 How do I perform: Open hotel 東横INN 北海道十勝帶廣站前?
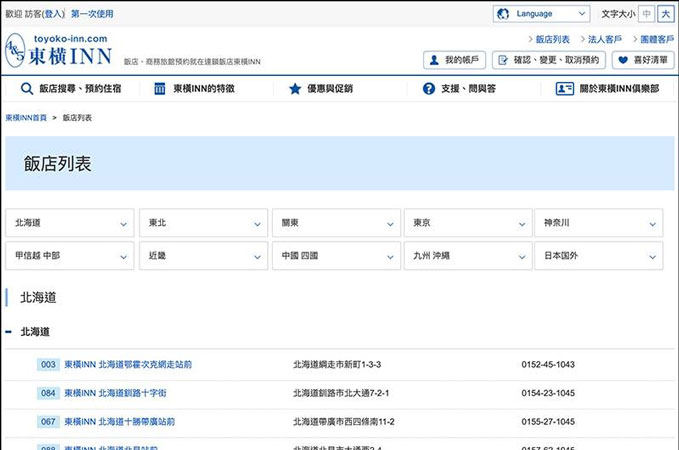click(x=120, y=422)
